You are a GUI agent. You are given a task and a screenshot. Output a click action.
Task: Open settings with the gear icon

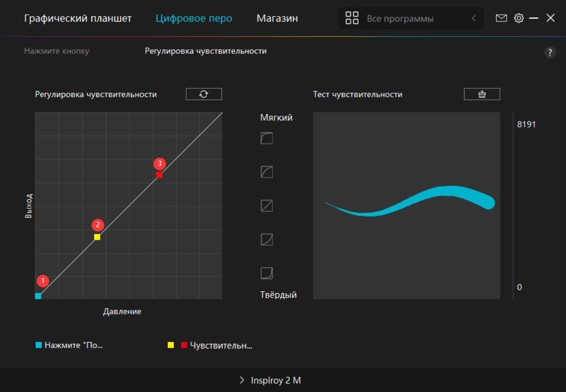click(519, 18)
